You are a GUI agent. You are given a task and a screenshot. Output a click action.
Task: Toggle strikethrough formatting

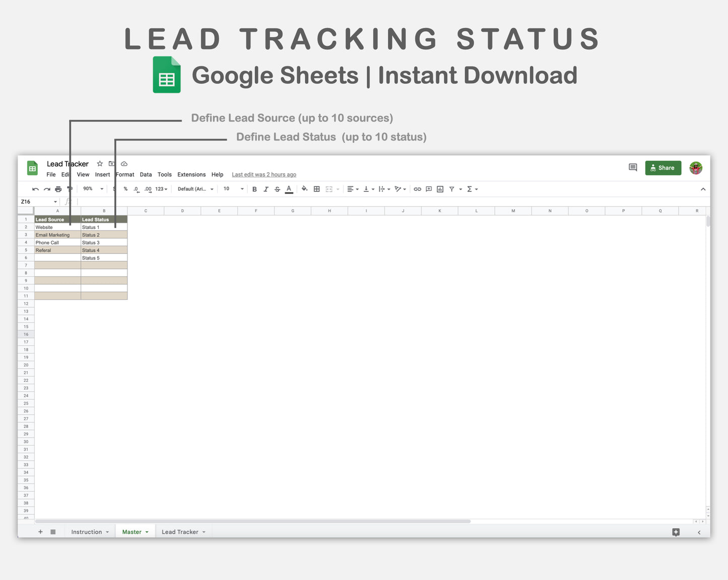pyautogui.click(x=277, y=189)
